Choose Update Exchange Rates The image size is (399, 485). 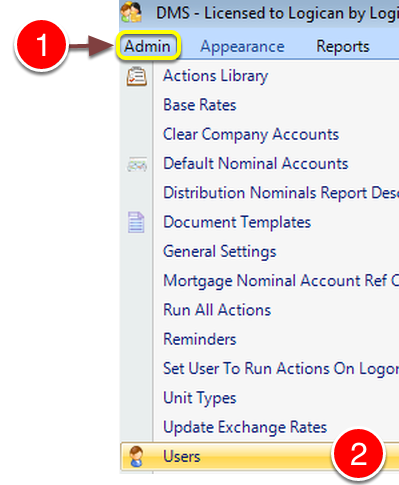[x=245, y=427]
